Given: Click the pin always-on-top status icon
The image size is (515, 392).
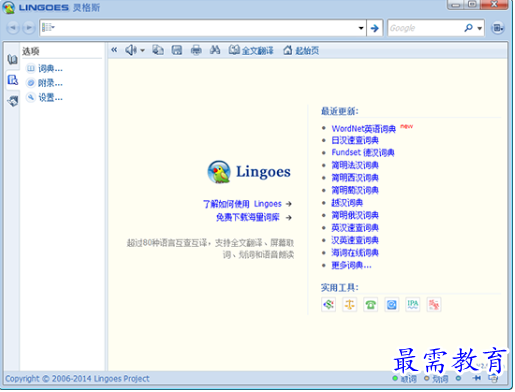Looking at the screenshot, I should (x=477, y=378).
